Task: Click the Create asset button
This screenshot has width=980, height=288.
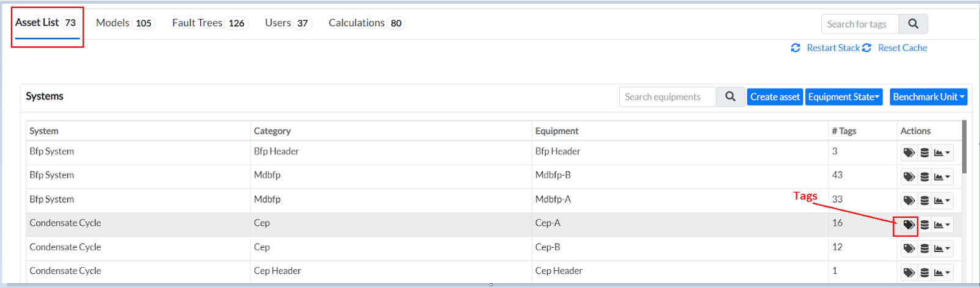Action: (775, 97)
